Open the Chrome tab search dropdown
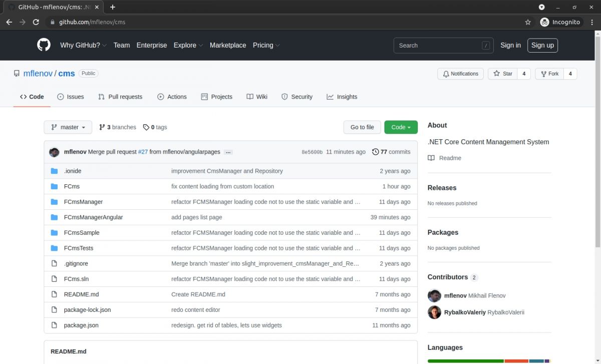This screenshot has height=364, width=601. click(x=541, y=7)
